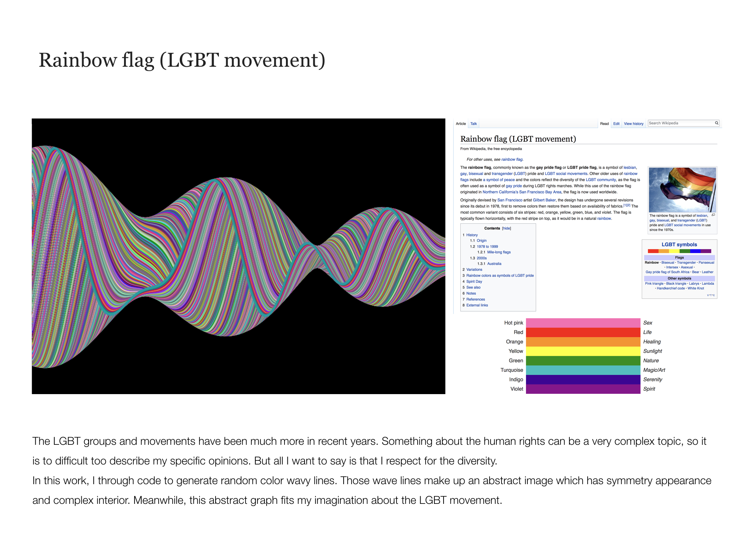This screenshot has width=747, height=560.
Task: Open the Handkerchief code link
Action: point(671,288)
